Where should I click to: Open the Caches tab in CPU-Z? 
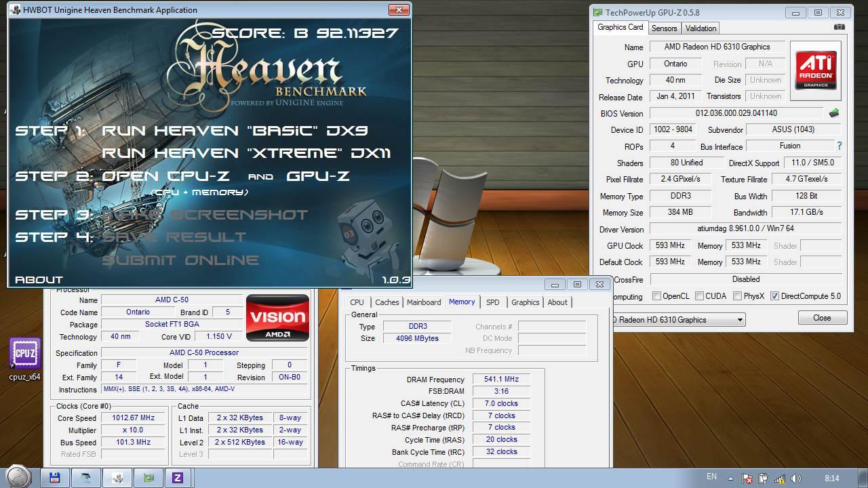point(387,302)
